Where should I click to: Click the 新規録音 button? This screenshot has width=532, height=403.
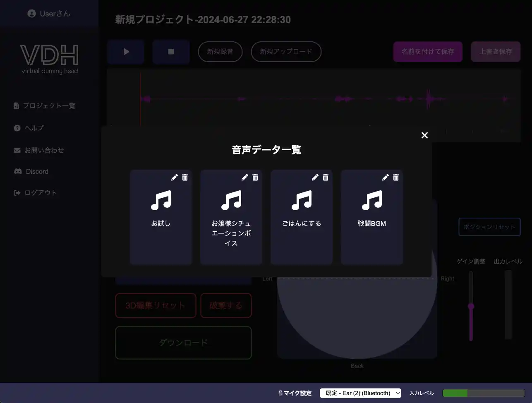220,52
